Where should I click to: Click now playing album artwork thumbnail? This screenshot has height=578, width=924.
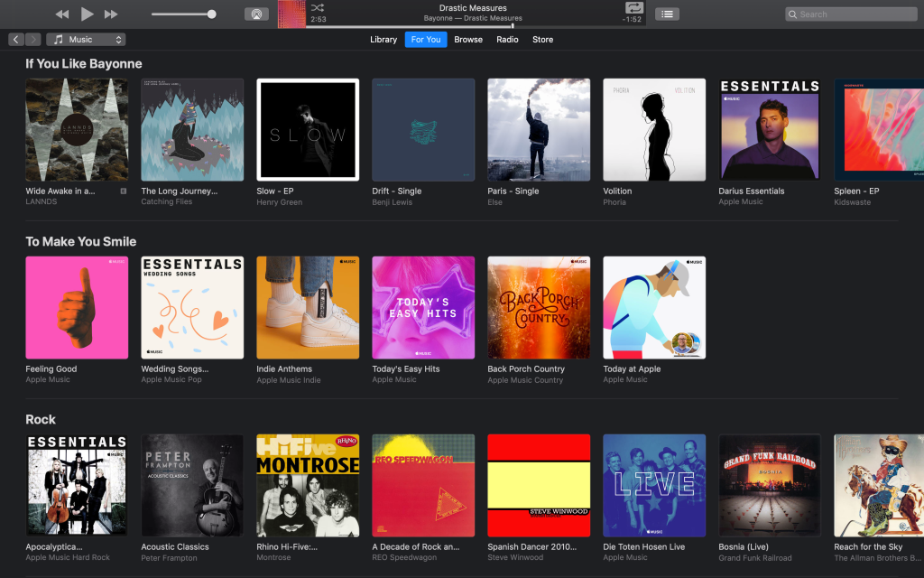tap(291, 14)
